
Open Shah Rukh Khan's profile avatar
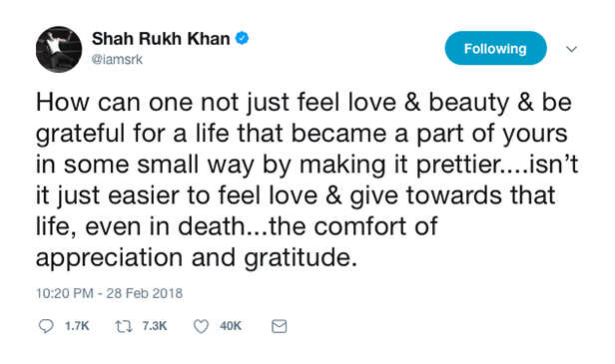click(x=59, y=50)
